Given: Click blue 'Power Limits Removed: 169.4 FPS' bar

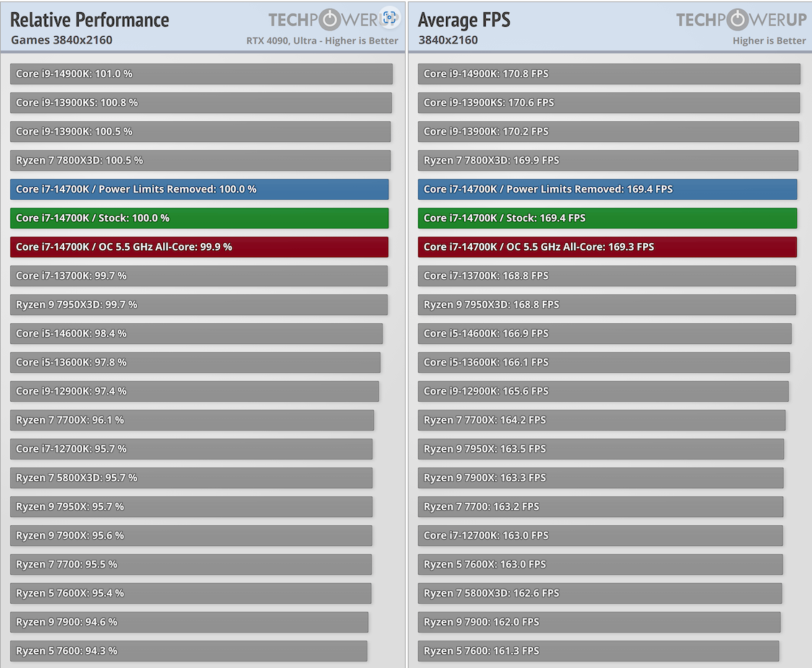Looking at the screenshot, I should coord(608,190).
